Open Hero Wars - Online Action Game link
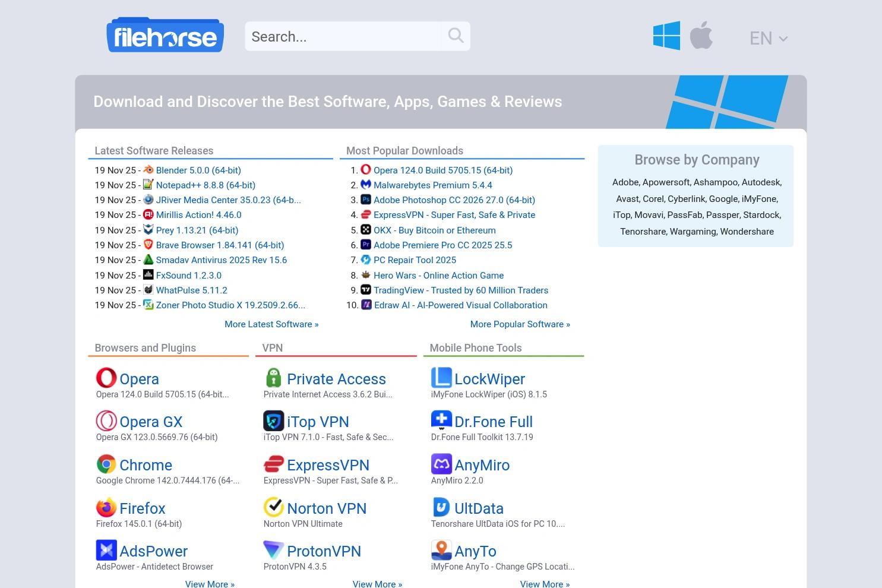This screenshot has width=882, height=588. 439,276
